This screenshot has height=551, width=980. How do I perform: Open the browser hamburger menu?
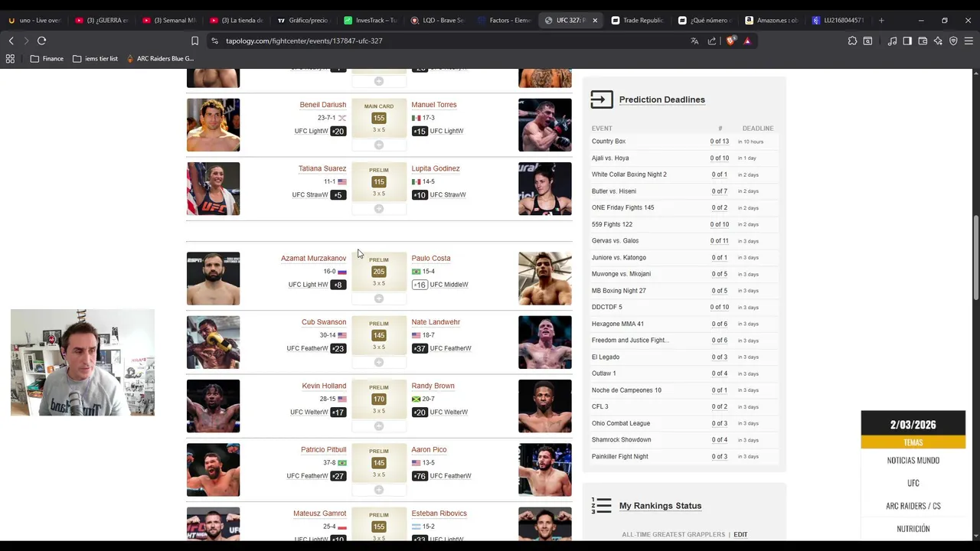pyautogui.click(x=969, y=41)
